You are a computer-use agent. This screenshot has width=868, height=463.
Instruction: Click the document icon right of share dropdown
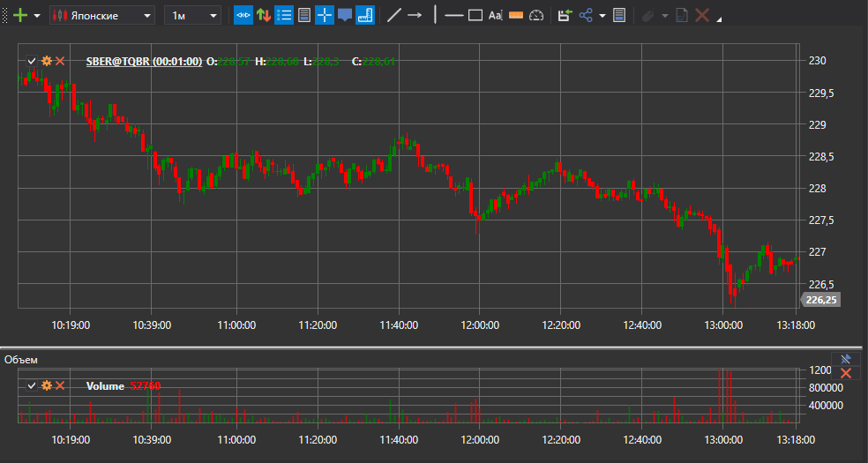coord(619,16)
